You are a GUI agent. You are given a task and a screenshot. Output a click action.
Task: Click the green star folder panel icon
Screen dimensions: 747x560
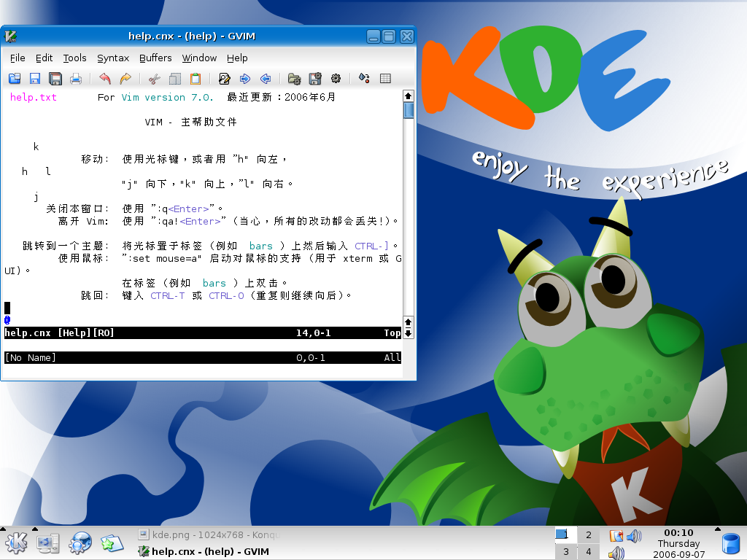[112, 543]
